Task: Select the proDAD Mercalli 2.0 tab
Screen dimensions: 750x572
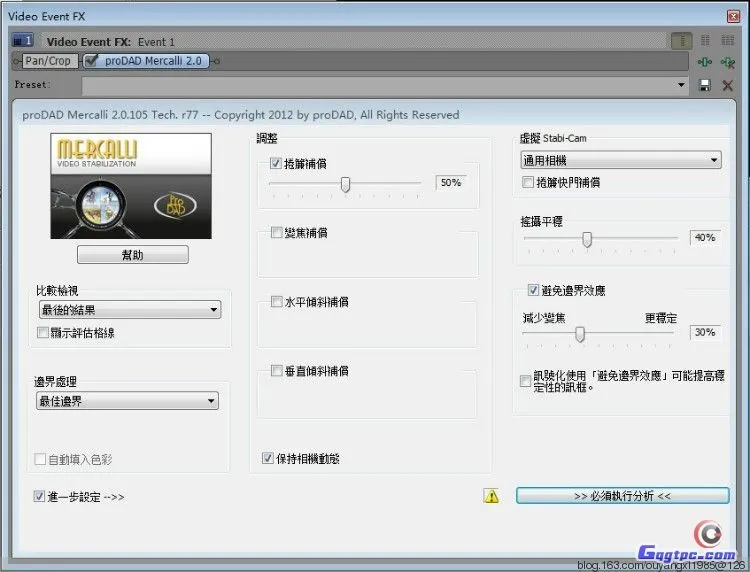Action: 146,61
